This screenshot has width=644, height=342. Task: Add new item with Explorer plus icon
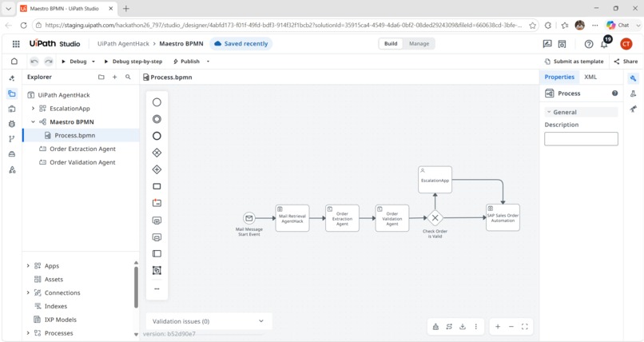point(114,77)
